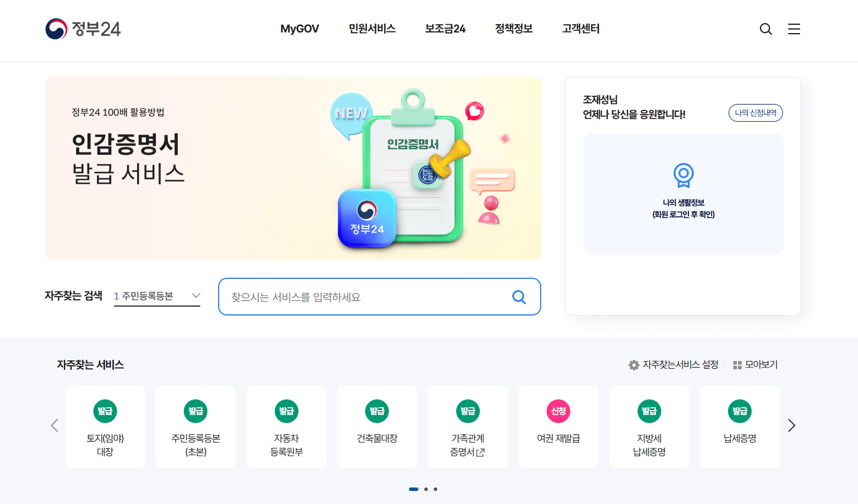This screenshot has height=504, width=858.
Task: Open the MyGOV menu
Action: click(x=300, y=29)
